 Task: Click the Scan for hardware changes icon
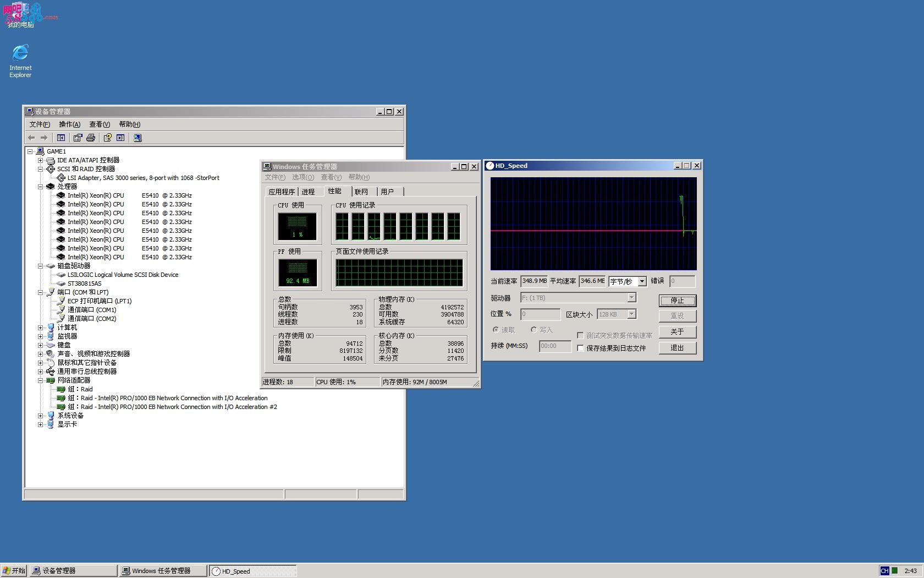pyautogui.click(x=137, y=138)
